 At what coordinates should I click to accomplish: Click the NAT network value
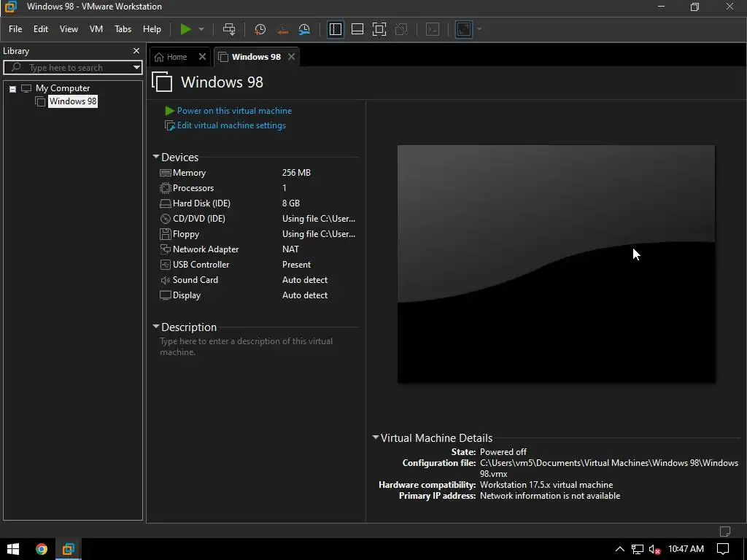(290, 249)
